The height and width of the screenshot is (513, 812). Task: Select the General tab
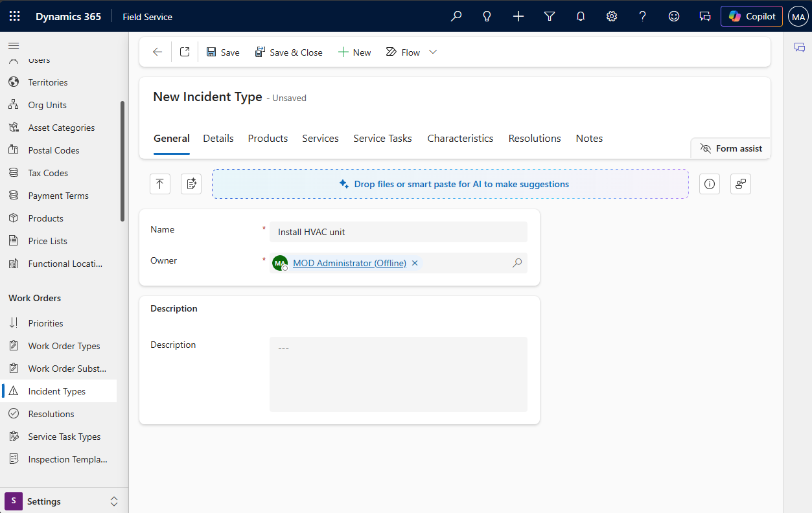[x=172, y=139]
